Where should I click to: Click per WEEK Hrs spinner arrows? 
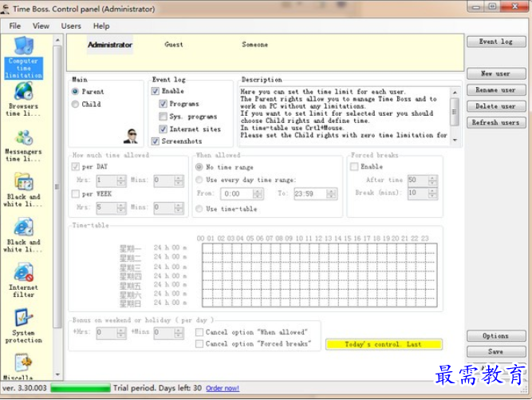pos(121,208)
